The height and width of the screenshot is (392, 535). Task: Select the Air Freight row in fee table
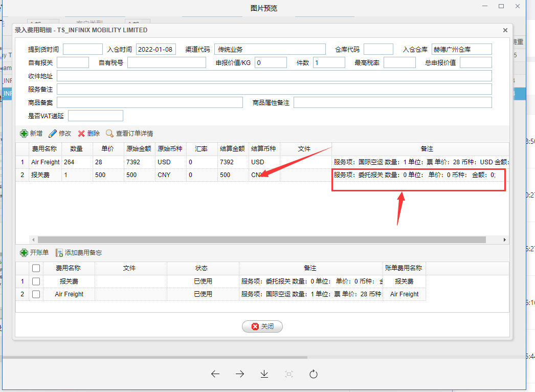(x=46, y=162)
